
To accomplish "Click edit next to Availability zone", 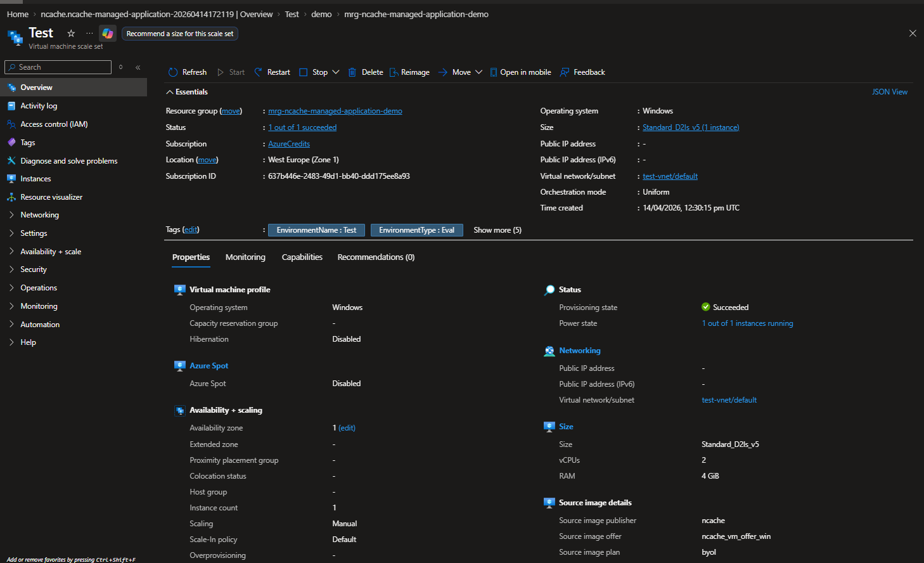I will [347, 428].
